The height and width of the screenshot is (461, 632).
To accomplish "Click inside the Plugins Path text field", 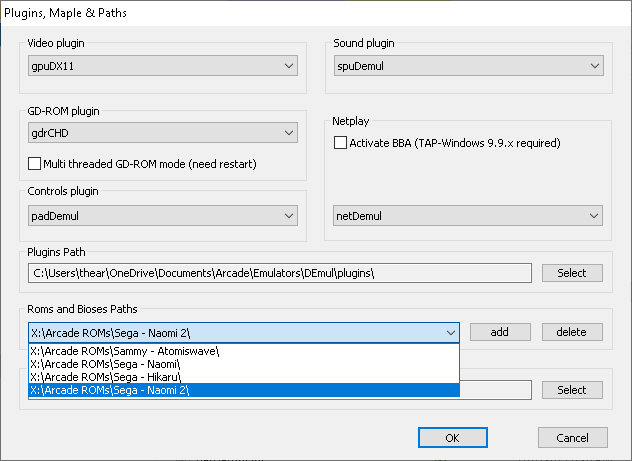I will pos(280,273).
